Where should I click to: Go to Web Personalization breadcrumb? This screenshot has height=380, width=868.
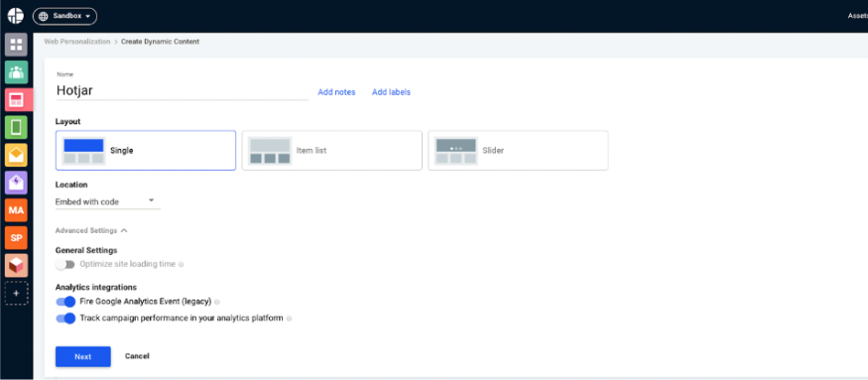tap(77, 42)
